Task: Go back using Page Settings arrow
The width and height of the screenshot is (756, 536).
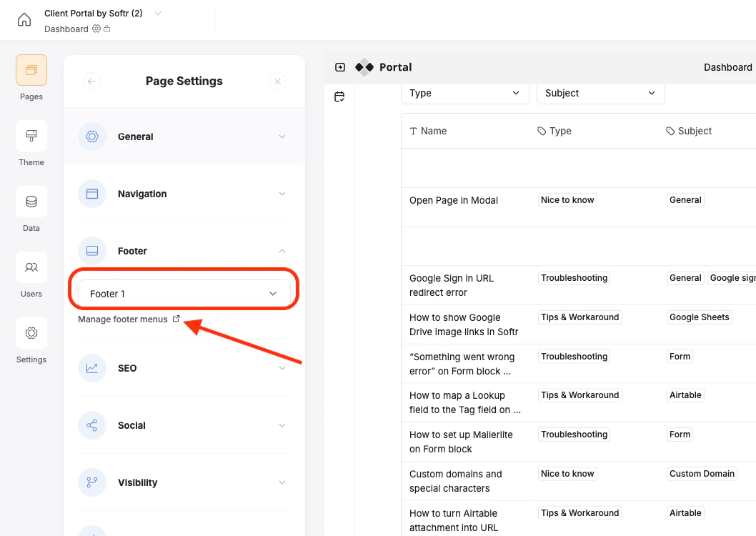Action: pyautogui.click(x=91, y=81)
